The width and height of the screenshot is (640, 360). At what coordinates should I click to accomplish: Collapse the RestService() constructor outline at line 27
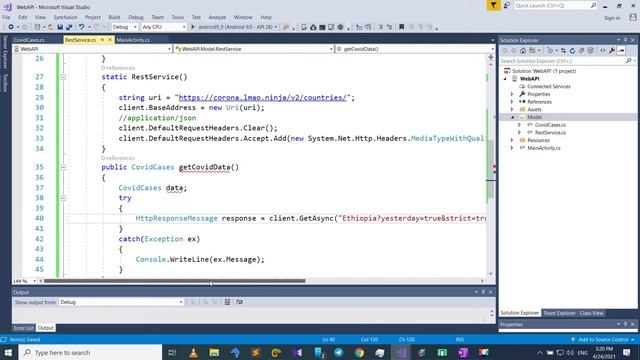[63, 77]
